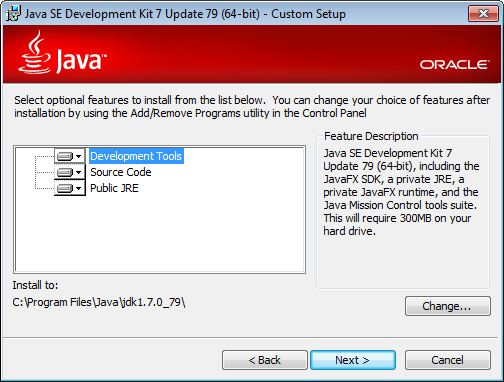Open the Source Code install option arrow
Screen dimensions: 504x382
tap(79, 172)
